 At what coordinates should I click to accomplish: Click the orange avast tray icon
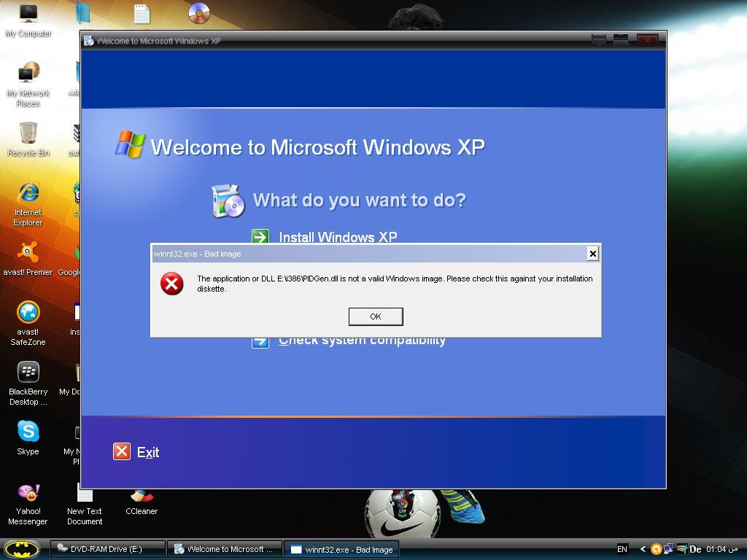(656, 549)
